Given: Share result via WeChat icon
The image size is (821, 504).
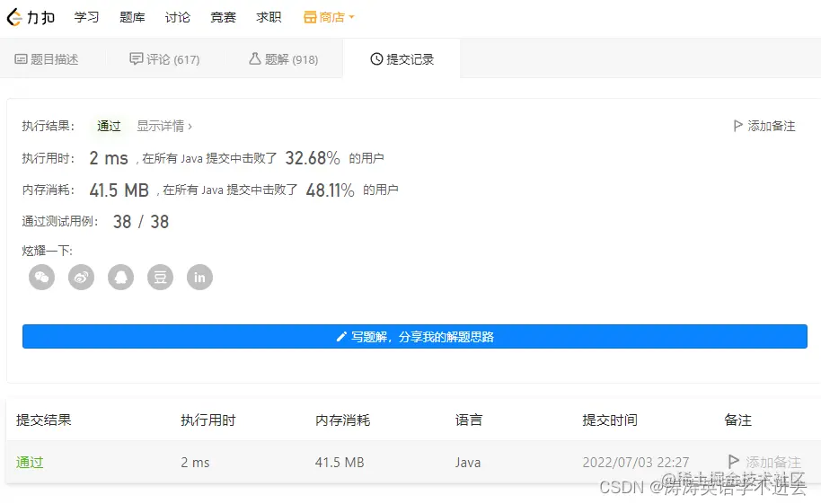Looking at the screenshot, I should [42, 277].
